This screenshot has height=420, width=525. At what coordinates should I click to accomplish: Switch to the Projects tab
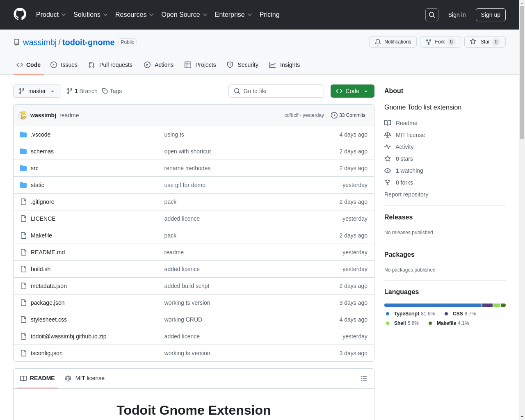200,65
